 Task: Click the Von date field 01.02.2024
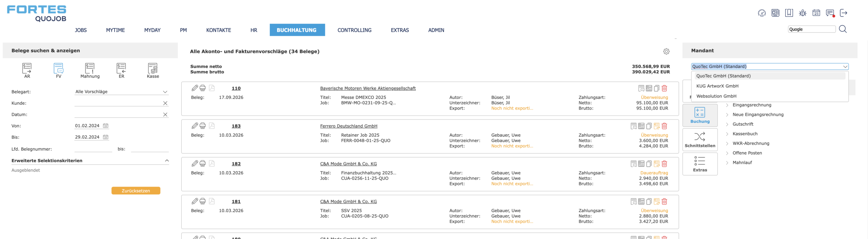[x=88, y=126]
